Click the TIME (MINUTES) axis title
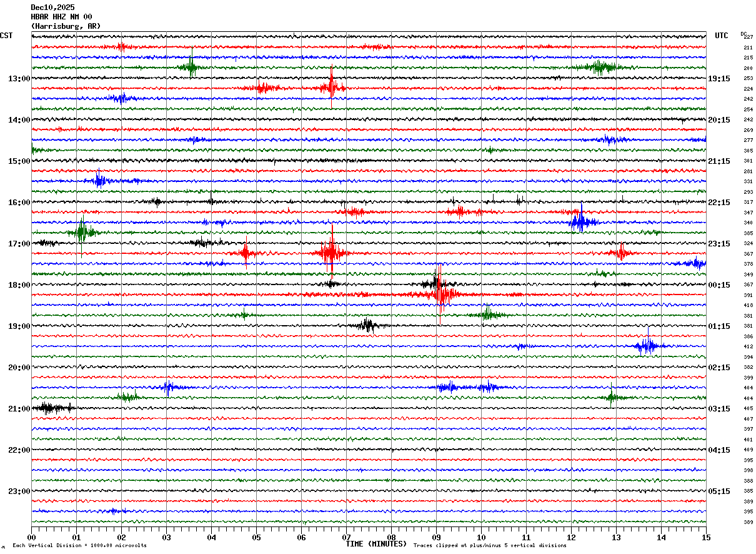The width and height of the screenshot is (756, 554). pos(376,544)
